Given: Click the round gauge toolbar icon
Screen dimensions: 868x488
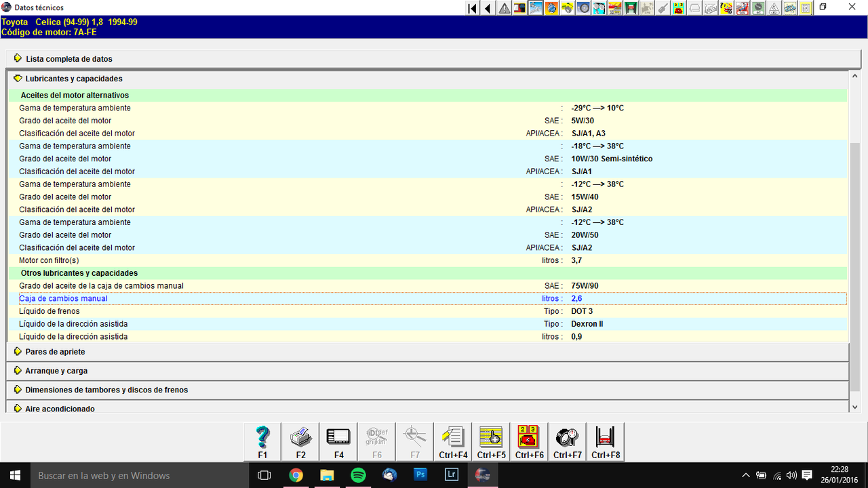Looking at the screenshot, I should click(x=757, y=8).
